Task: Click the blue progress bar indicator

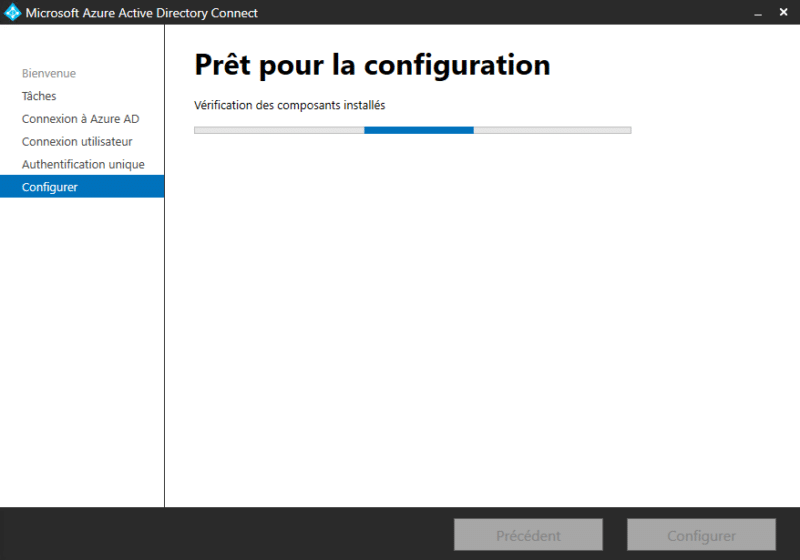Action: [419, 131]
